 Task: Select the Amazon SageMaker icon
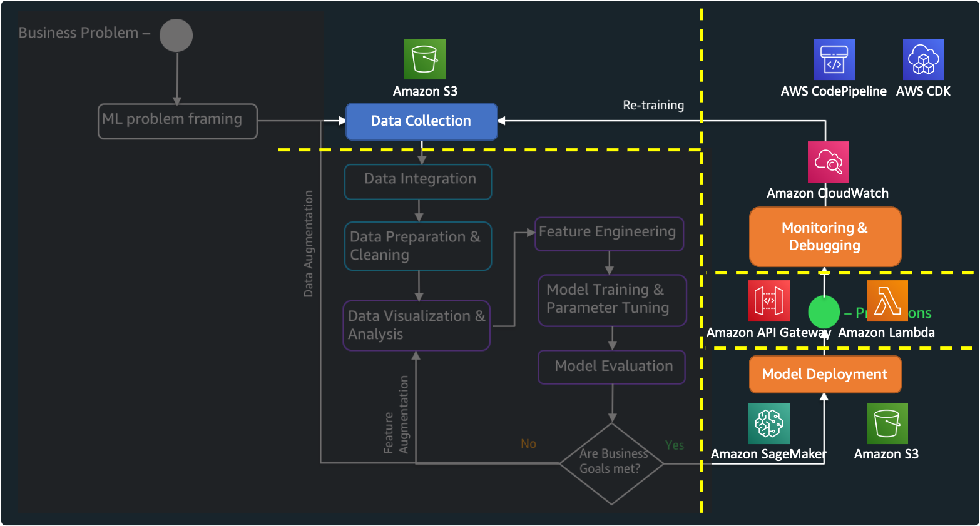(x=769, y=423)
